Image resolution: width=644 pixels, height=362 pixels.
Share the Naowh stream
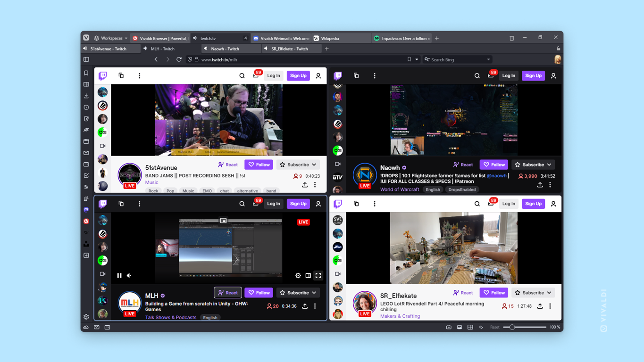point(540,185)
